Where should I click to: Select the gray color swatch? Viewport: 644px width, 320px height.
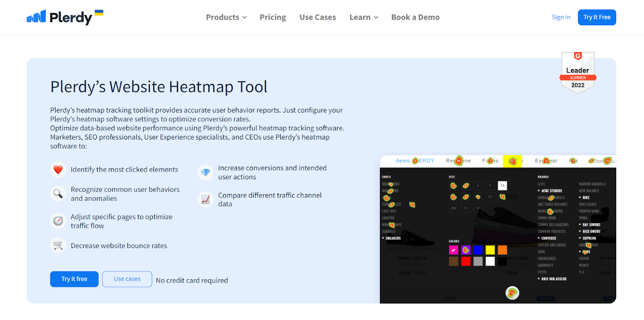[x=478, y=261]
